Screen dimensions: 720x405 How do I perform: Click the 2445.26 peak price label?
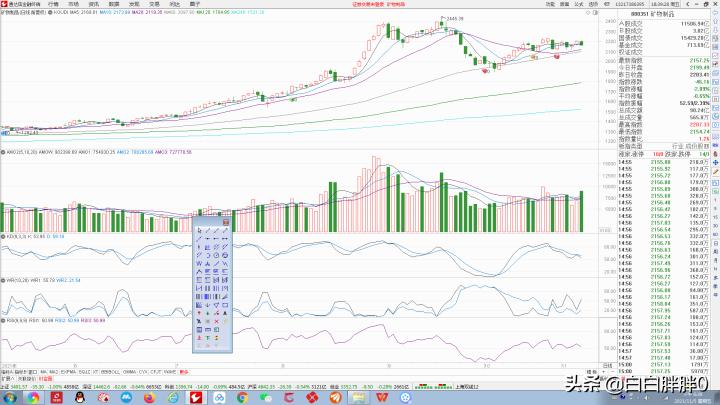pos(455,19)
